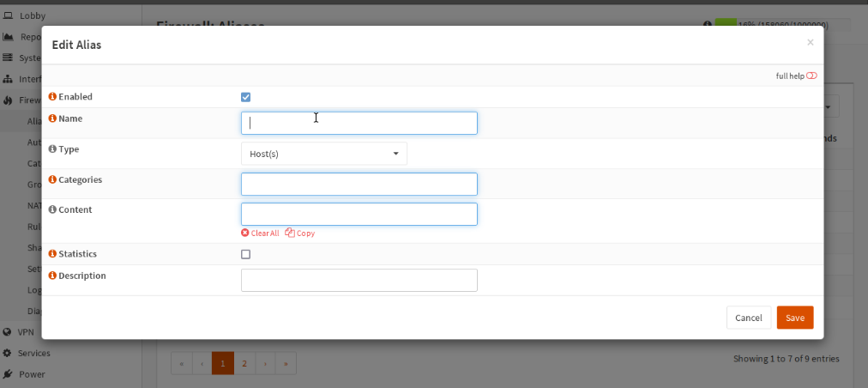Click the info icon next to Enabled
The image size is (868, 388).
52,97
